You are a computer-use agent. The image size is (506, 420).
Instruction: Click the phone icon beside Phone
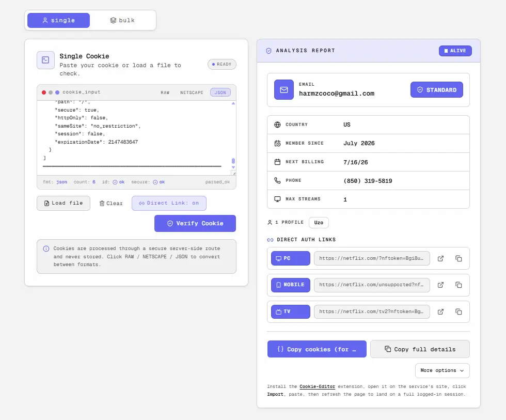(x=277, y=180)
